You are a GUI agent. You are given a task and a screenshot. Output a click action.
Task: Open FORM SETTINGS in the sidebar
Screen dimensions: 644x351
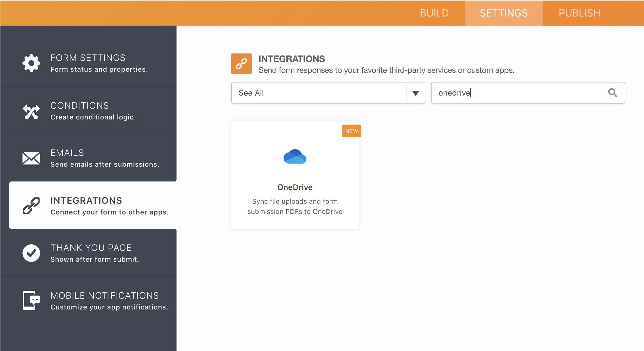point(89,63)
